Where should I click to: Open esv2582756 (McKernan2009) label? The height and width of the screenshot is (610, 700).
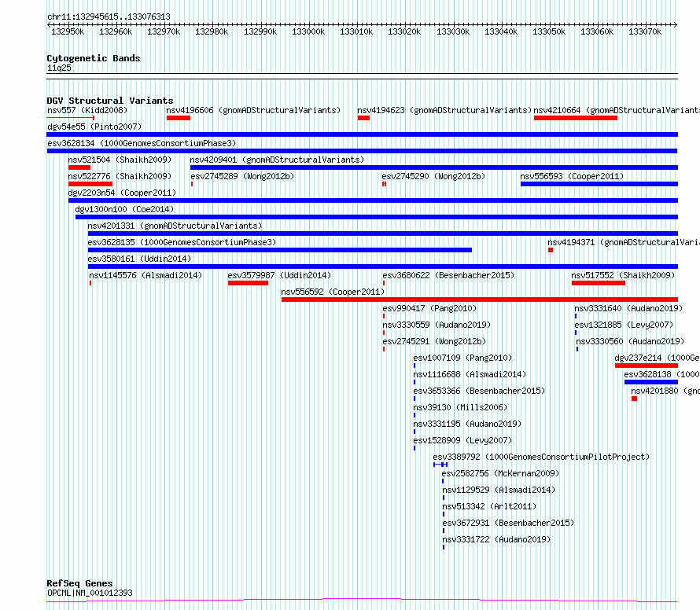click(500, 473)
